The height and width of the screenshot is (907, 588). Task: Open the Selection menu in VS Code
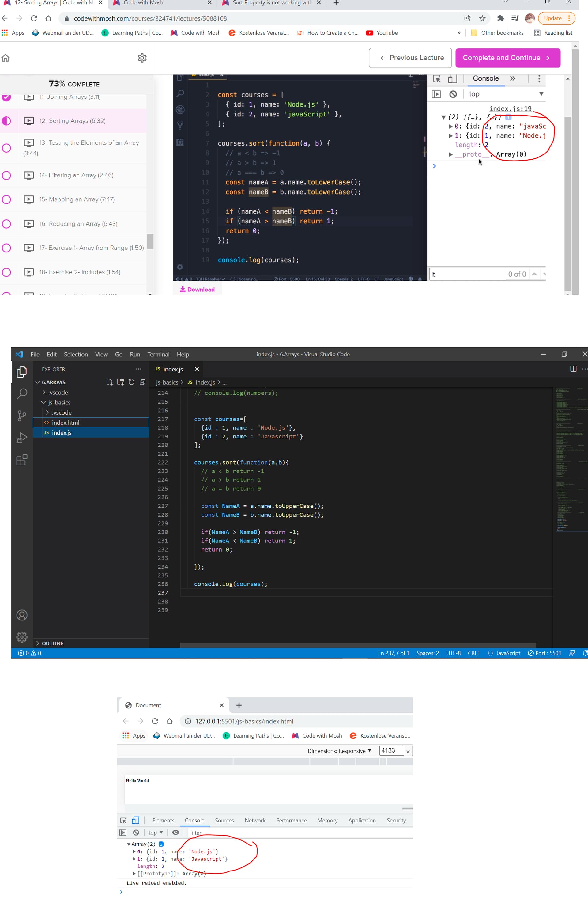click(76, 354)
